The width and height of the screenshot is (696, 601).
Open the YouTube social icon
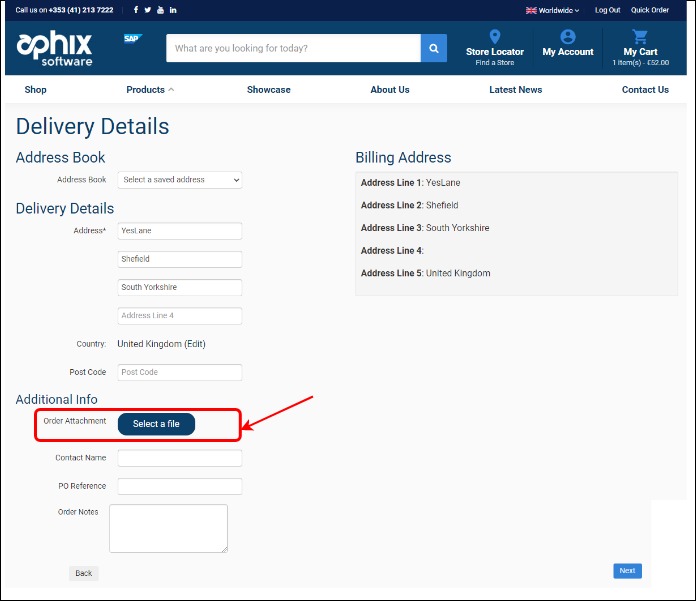click(x=160, y=10)
